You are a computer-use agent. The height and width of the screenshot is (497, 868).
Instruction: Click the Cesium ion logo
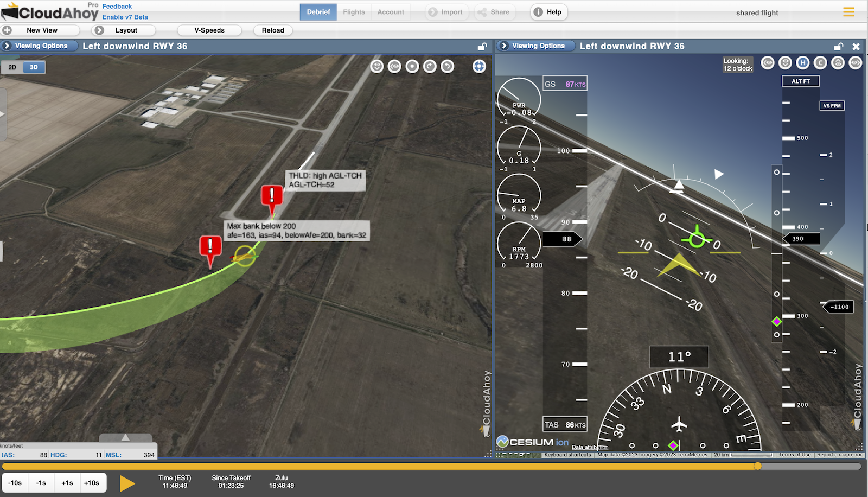533,442
